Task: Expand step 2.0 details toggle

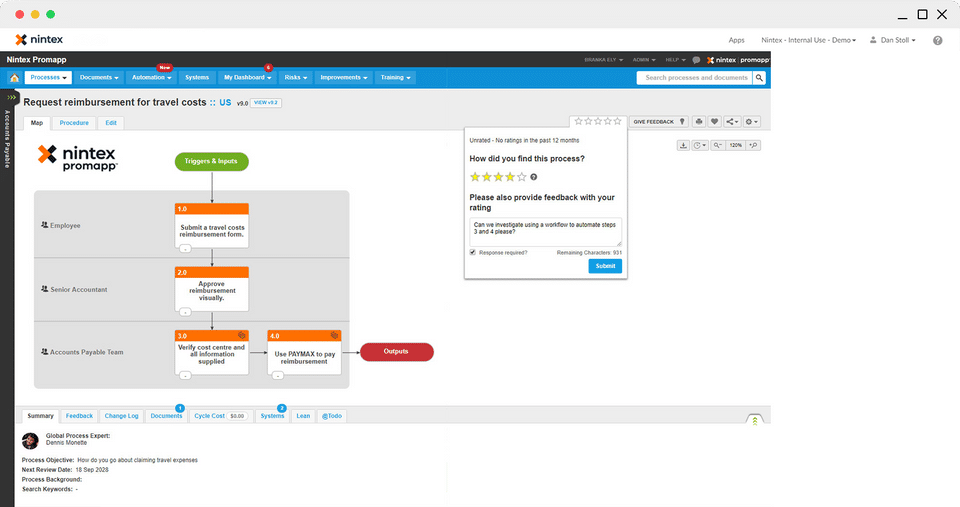Action: [x=185, y=312]
